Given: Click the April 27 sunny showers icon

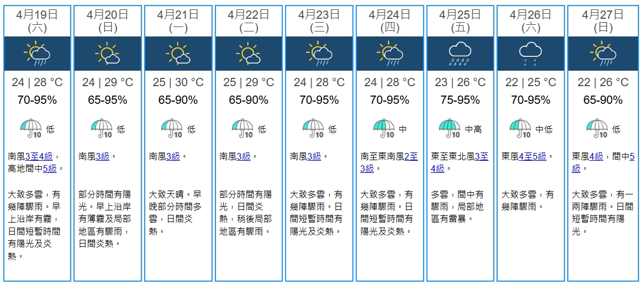Looking at the screenshot, I should (x=602, y=54).
